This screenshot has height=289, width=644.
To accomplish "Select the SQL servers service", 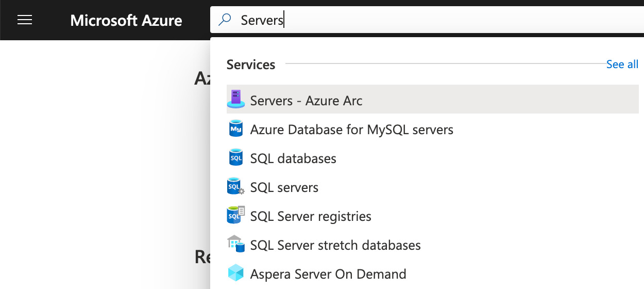I will point(433,187).
